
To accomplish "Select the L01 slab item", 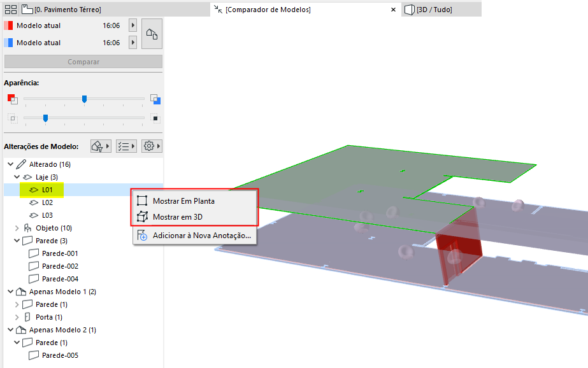I will click(47, 190).
